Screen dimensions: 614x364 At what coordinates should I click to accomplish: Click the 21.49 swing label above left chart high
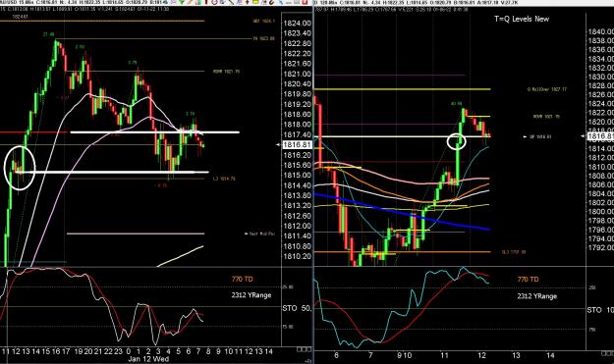(x=48, y=34)
